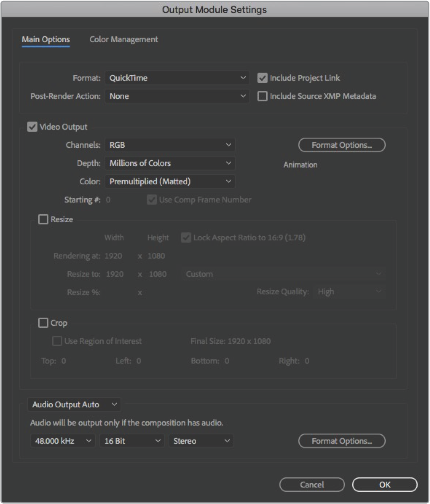Click video Format Options button
This screenshot has width=430, height=504.
point(342,145)
